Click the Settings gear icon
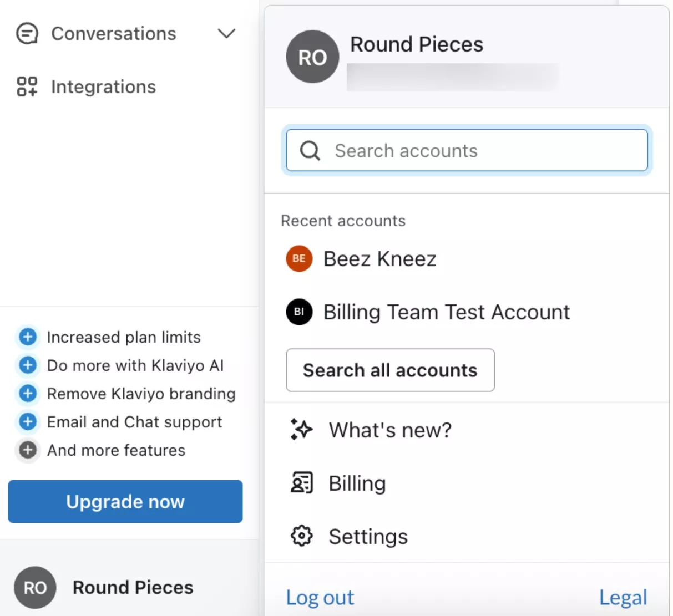This screenshot has width=673, height=616. click(x=301, y=536)
